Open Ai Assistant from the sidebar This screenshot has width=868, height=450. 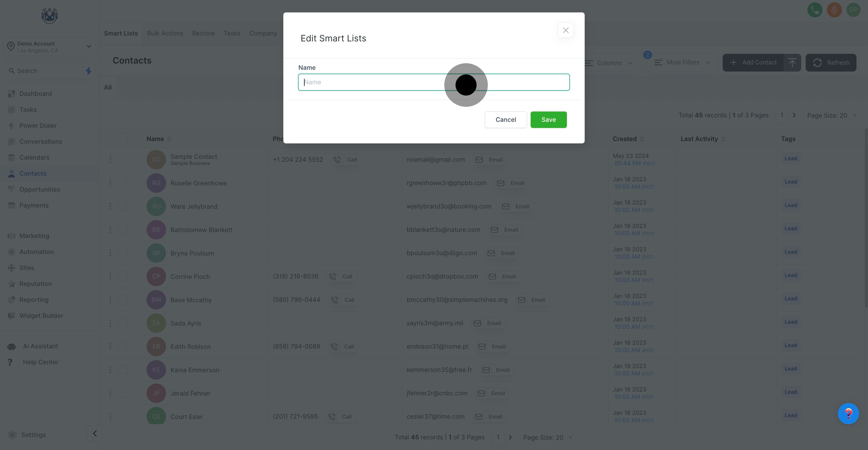click(x=40, y=346)
